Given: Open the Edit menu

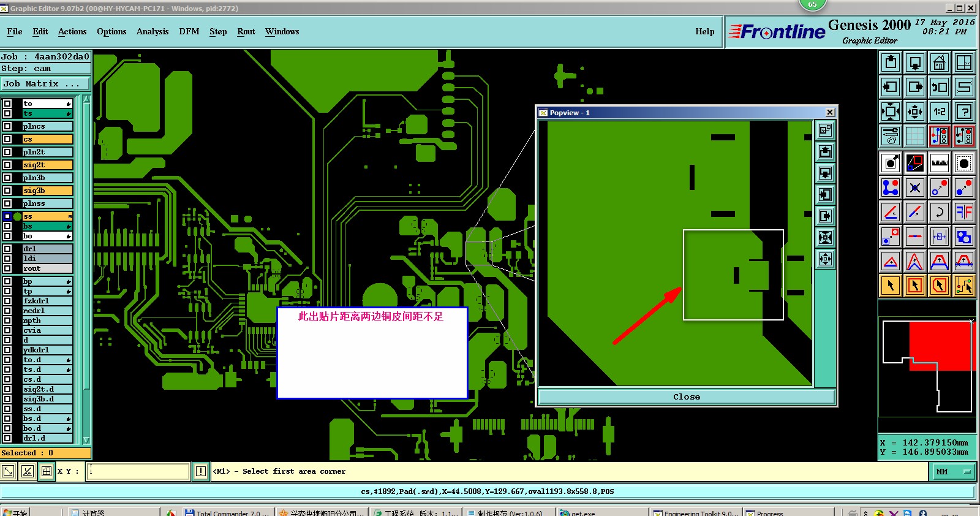Looking at the screenshot, I should 40,31.
